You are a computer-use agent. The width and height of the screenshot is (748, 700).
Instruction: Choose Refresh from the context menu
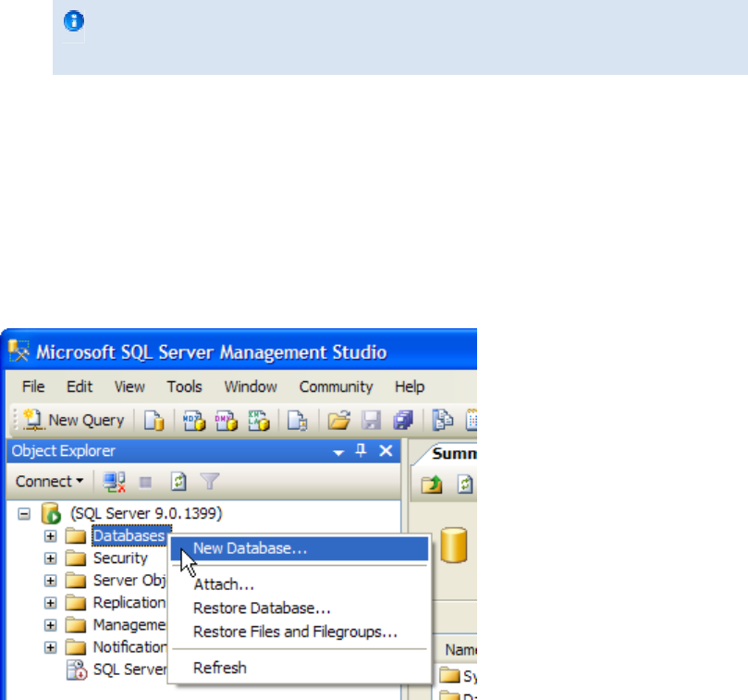click(x=299, y=668)
